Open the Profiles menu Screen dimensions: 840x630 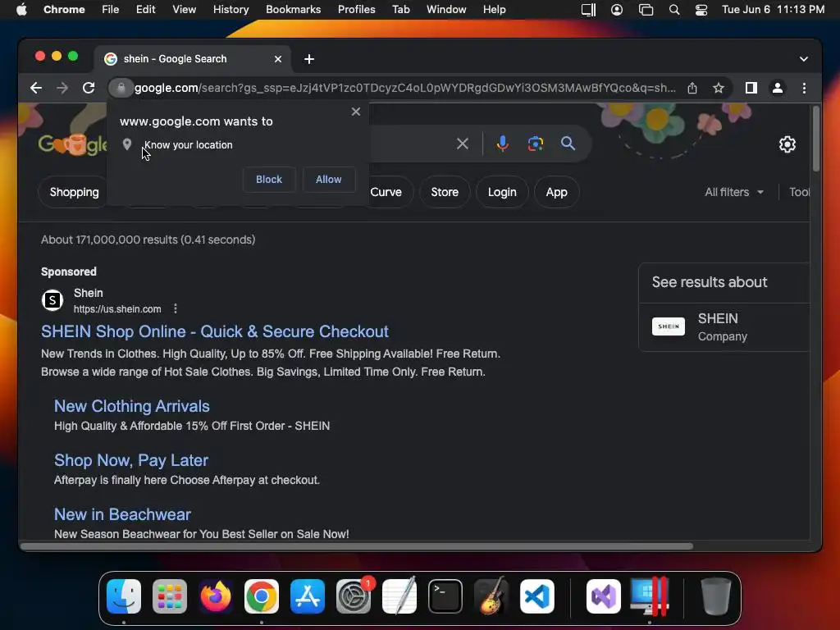click(x=356, y=10)
